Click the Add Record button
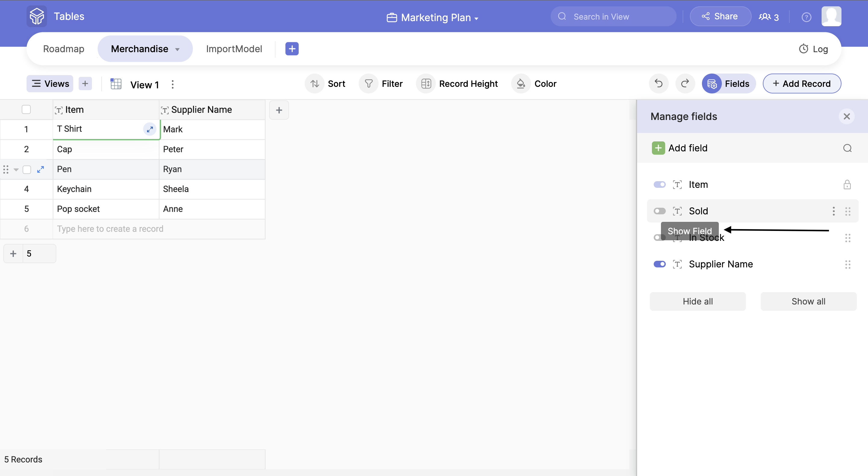Image resolution: width=868 pixels, height=476 pixels. pos(802,84)
